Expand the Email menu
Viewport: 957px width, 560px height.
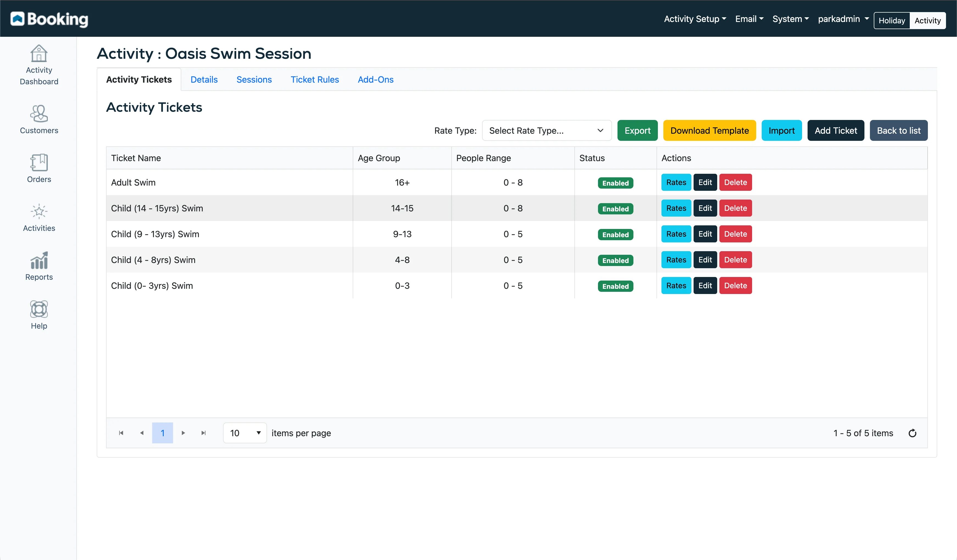click(749, 19)
